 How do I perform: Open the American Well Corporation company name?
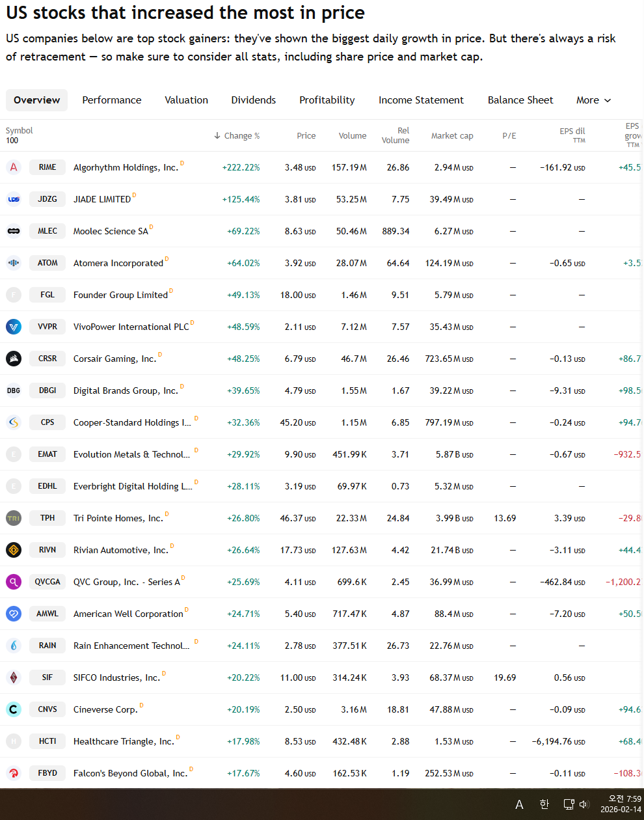(128, 614)
